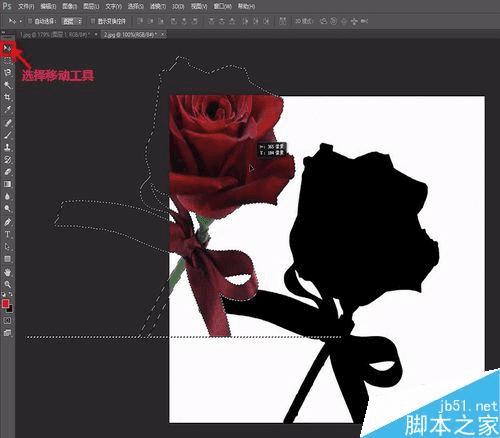This screenshot has width=500, height=438.
Task: Select the Dodge tool
Action: [7, 209]
